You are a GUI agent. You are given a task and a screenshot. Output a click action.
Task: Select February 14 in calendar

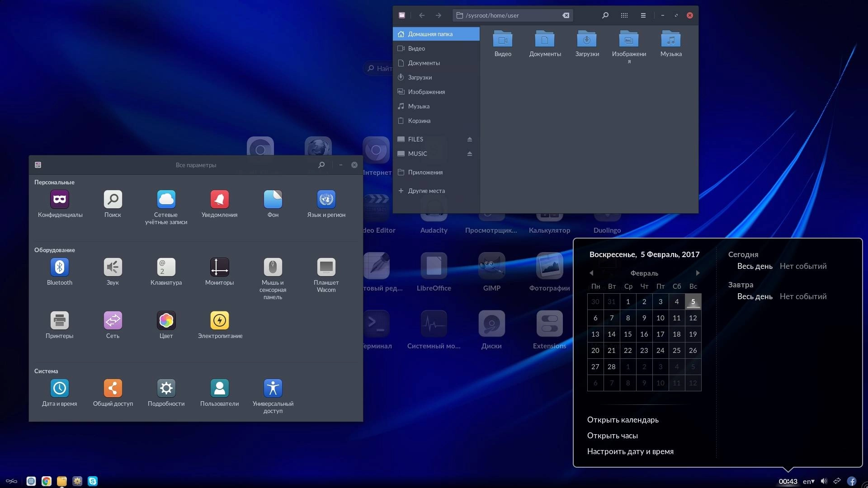[x=612, y=334]
